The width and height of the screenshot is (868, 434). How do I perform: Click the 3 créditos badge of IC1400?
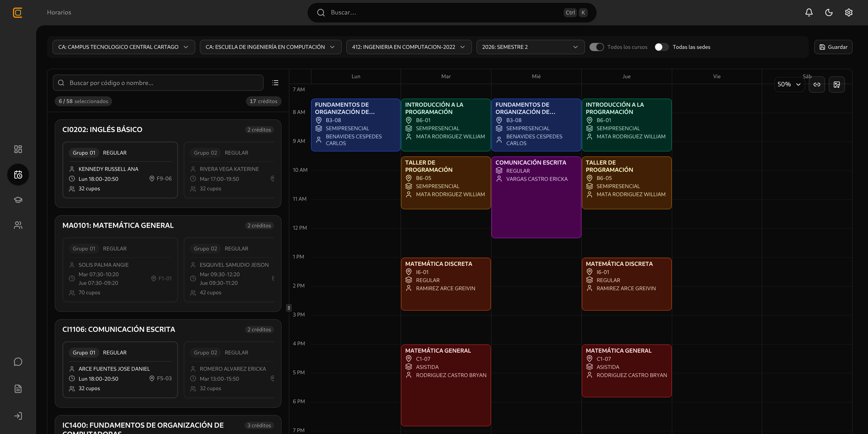[x=259, y=425]
